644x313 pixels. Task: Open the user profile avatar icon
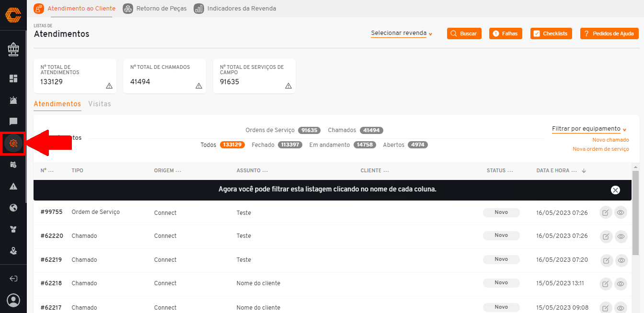(13, 300)
